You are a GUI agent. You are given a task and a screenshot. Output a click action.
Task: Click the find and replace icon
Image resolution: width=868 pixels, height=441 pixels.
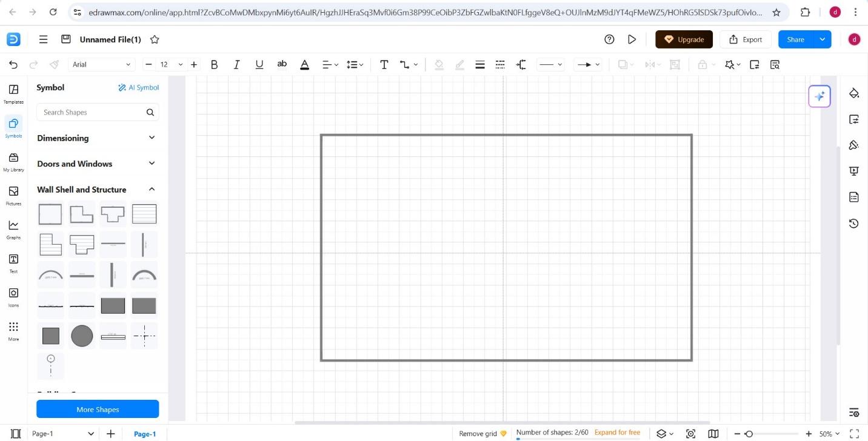(775, 64)
